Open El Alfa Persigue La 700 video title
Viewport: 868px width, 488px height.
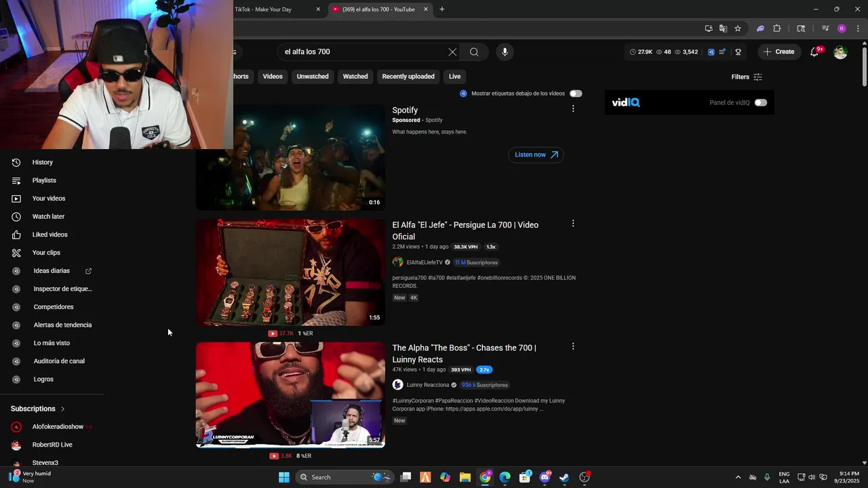pyautogui.click(x=465, y=230)
